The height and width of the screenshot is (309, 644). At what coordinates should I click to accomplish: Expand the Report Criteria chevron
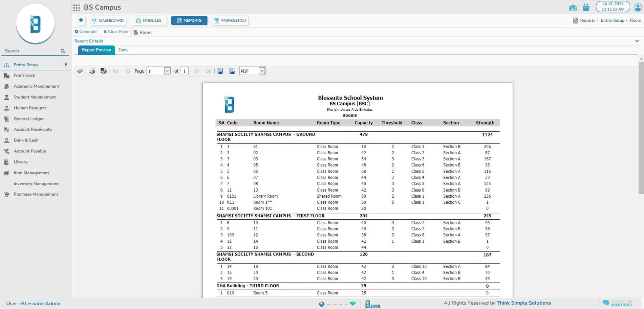tap(637, 41)
